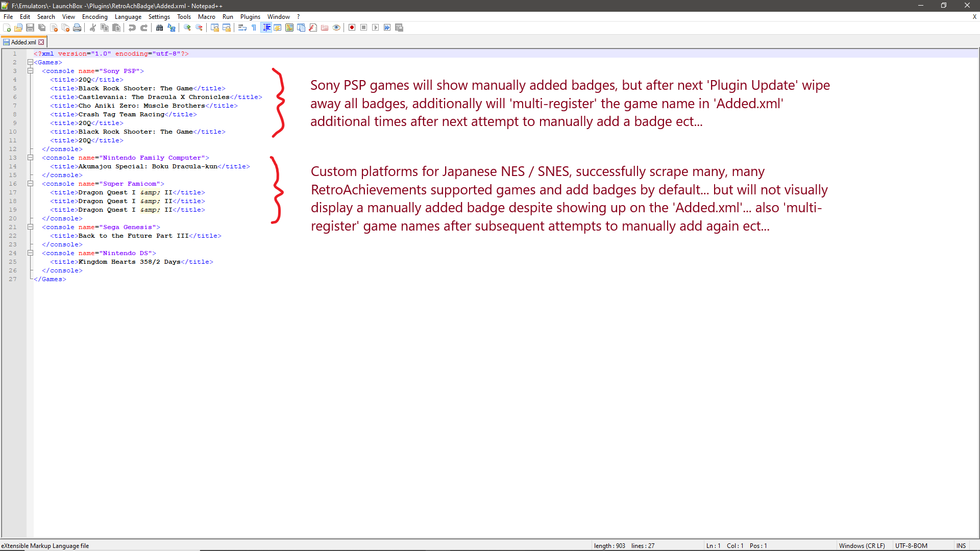Click the Stop Recording macro icon

364,28
